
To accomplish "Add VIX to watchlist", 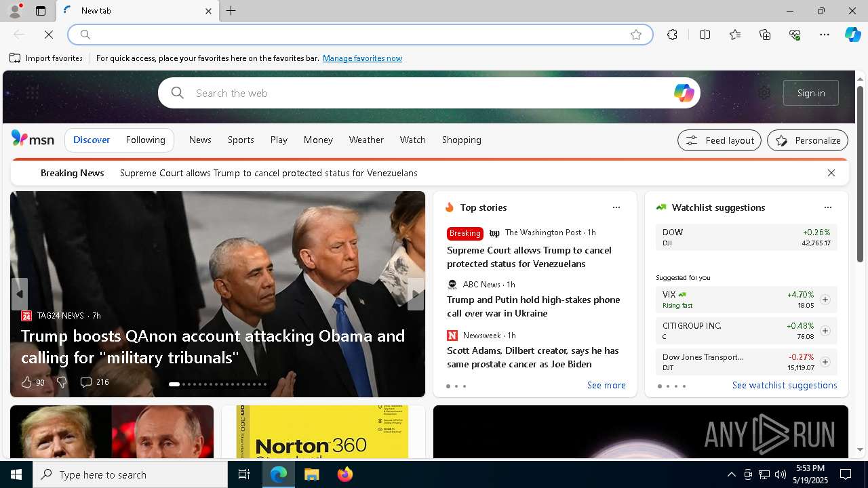I will (825, 300).
